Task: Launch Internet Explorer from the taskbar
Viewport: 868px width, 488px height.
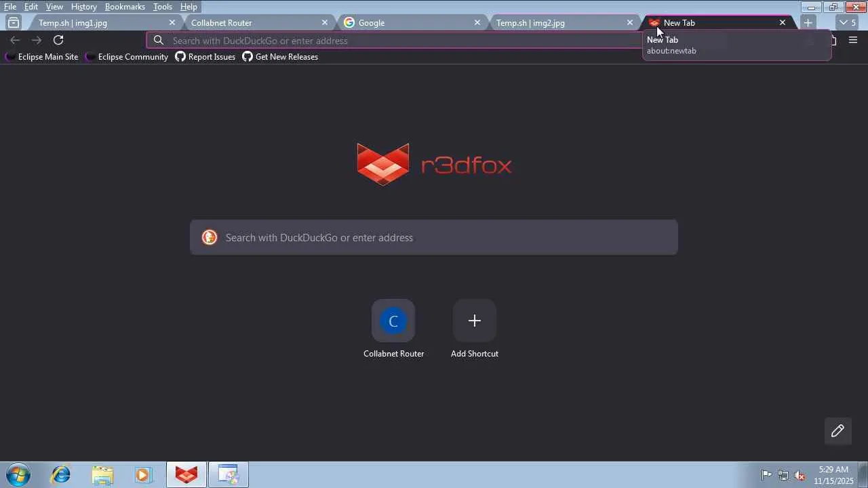Action: 61,474
